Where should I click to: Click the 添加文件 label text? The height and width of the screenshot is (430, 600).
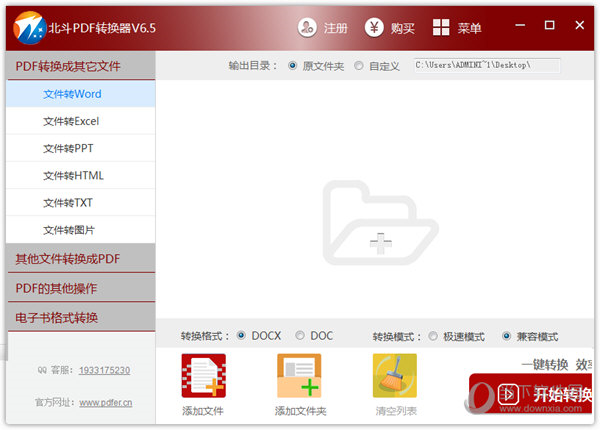(x=203, y=411)
